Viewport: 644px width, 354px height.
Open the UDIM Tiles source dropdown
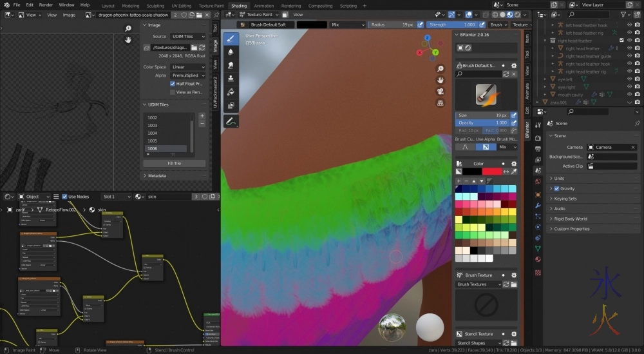[x=187, y=37]
